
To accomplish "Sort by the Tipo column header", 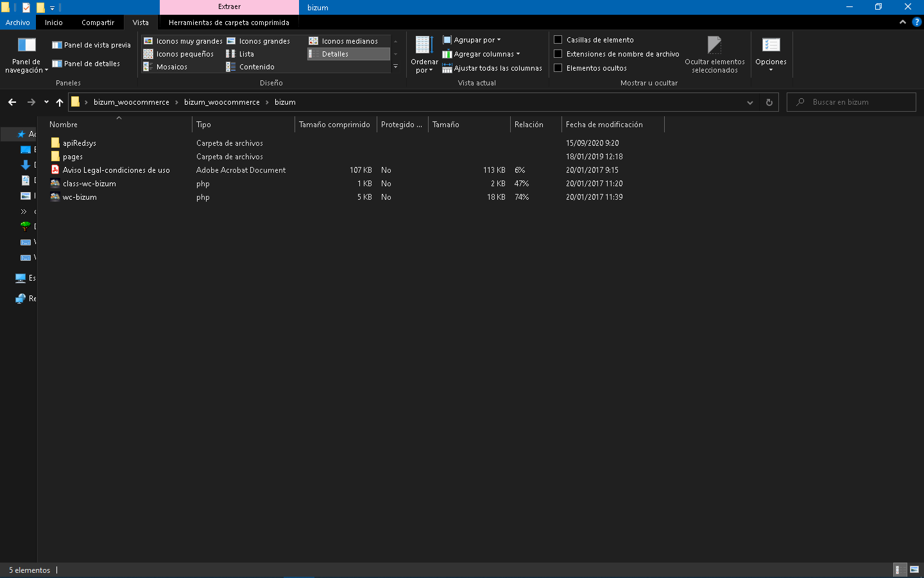I will coord(243,125).
